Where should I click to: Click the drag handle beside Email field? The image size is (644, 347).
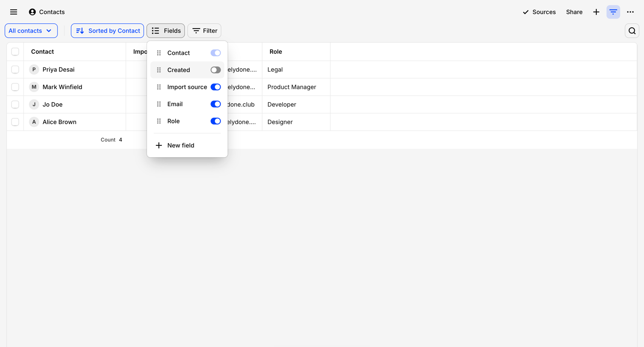(159, 104)
